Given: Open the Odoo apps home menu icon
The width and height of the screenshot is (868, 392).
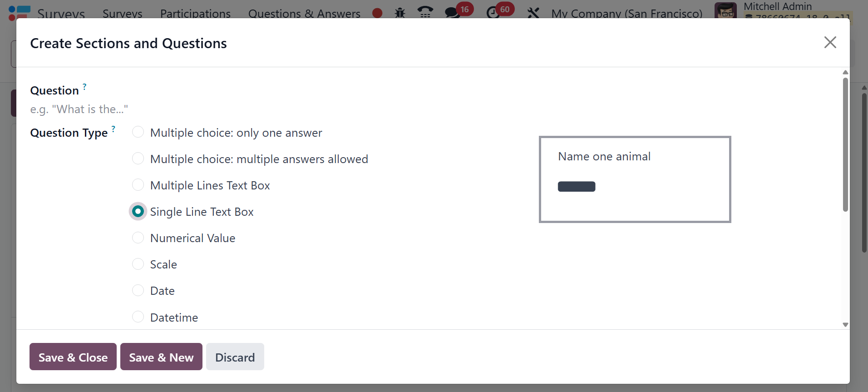Looking at the screenshot, I should point(19,12).
